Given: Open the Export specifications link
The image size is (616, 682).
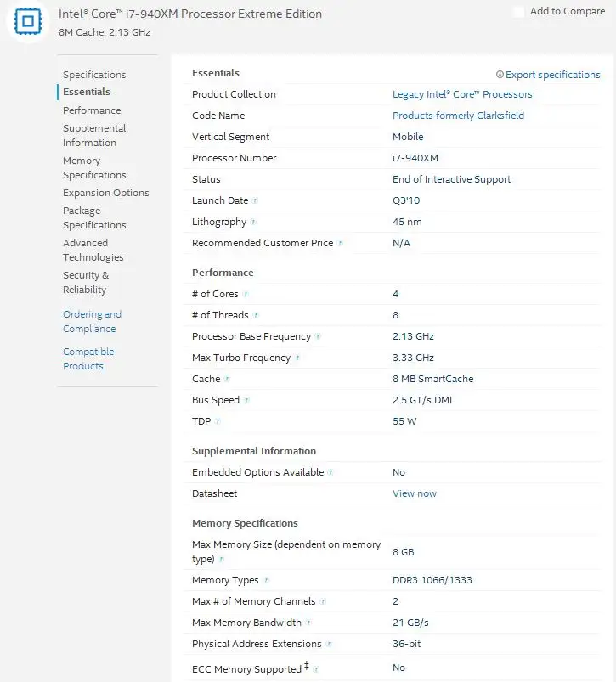Looking at the screenshot, I should click(552, 75).
